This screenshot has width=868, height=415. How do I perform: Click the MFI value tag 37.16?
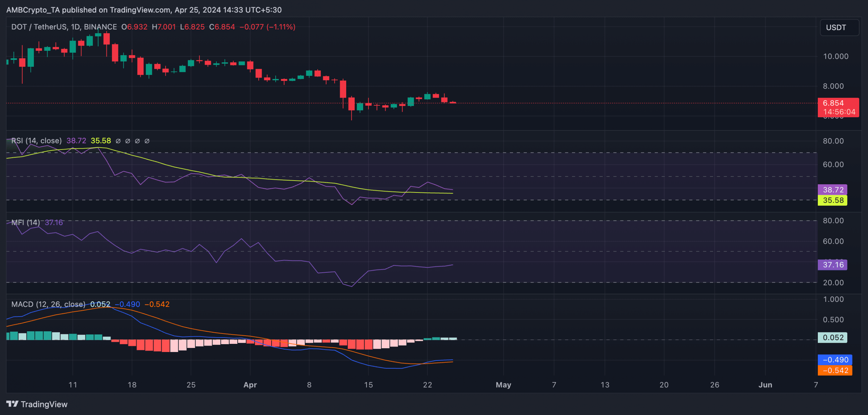pyautogui.click(x=832, y=265)
